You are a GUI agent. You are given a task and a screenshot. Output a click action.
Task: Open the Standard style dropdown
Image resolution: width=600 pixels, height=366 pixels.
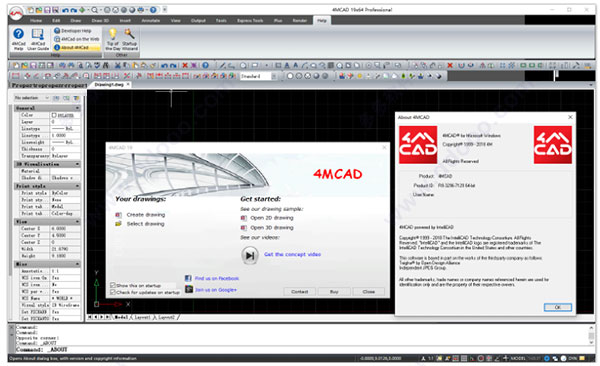pos(258,76)
